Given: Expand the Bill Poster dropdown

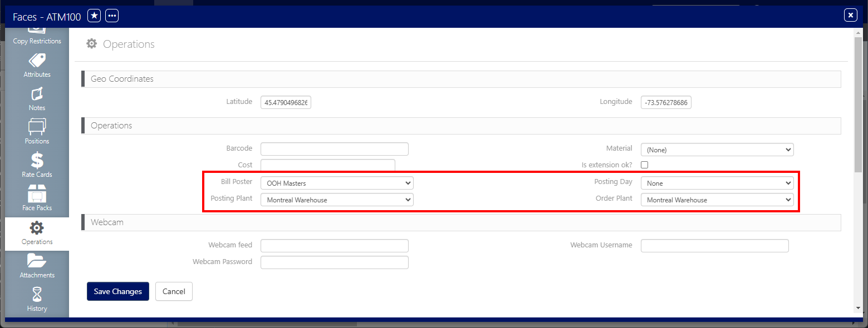Looking at the screenshot, I should tap(337, 183).
